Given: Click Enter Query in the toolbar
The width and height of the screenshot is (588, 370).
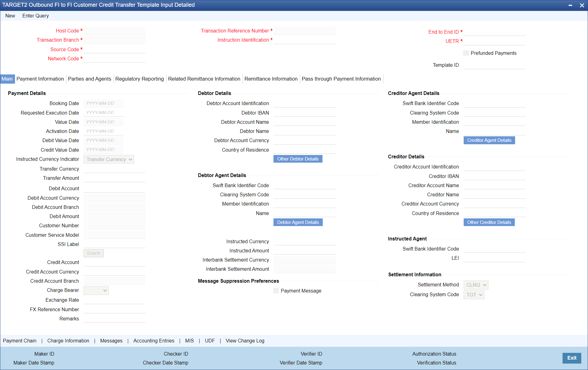Looking at the screenshot, I should [x=36, y=16].
